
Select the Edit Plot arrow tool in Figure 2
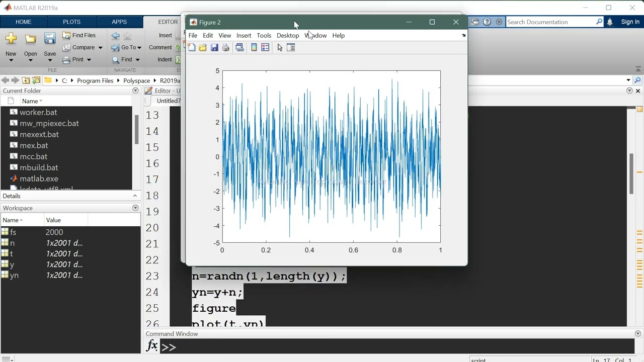coord(280,47)
